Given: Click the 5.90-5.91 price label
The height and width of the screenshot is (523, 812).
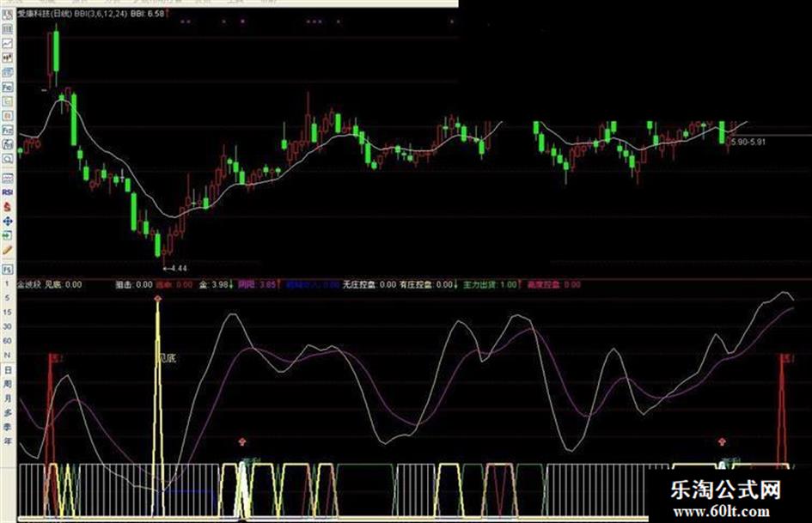Looking at the screenshot, I should click(x=748, y=142).
